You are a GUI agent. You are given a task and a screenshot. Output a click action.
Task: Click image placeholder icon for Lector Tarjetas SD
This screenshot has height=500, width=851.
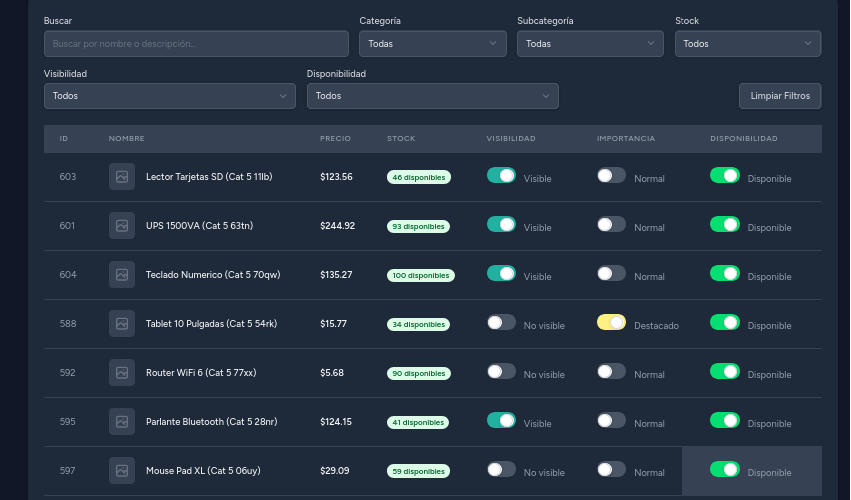click(122, 177)
